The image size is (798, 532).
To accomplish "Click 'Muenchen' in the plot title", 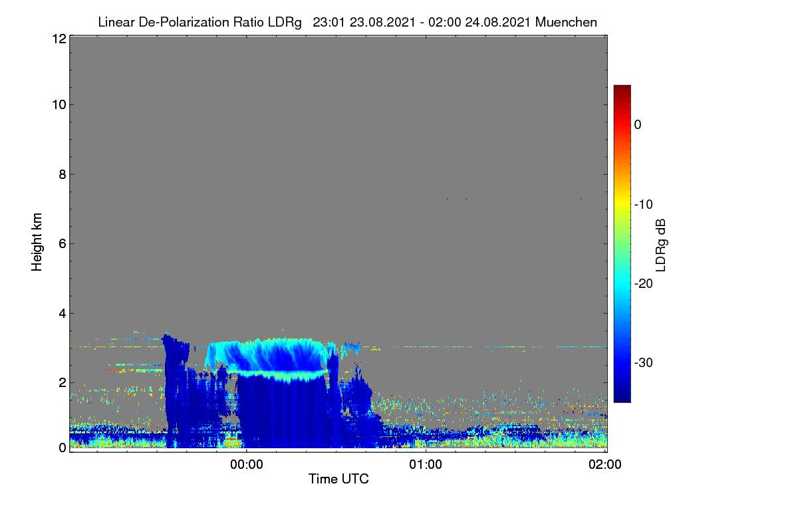I will [566, 23].
